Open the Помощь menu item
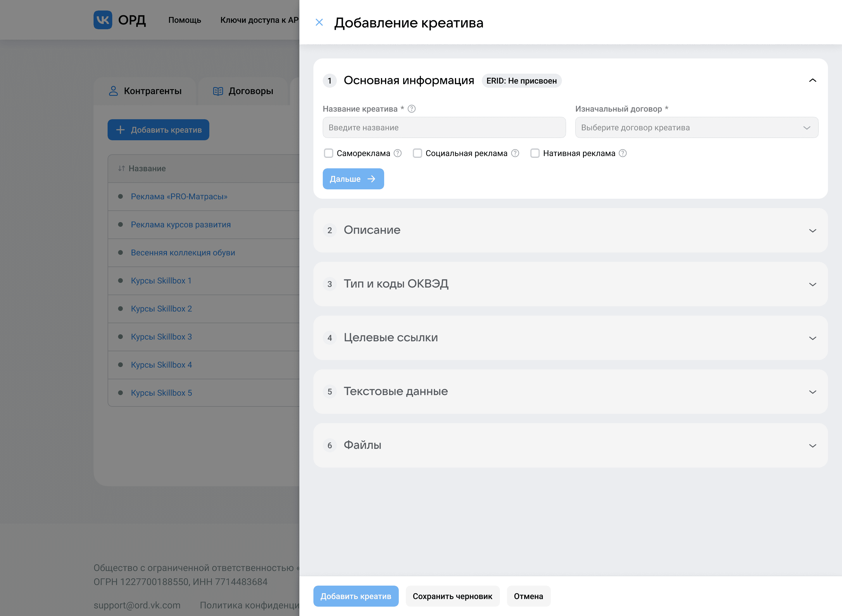Screen dimensions: 842x616 (184, 20)
